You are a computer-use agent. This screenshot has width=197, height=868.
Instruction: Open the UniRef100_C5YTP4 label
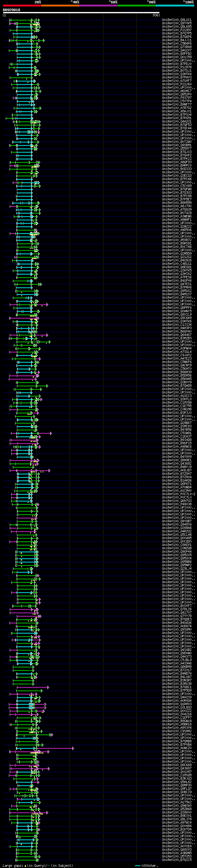coord(177,101)
